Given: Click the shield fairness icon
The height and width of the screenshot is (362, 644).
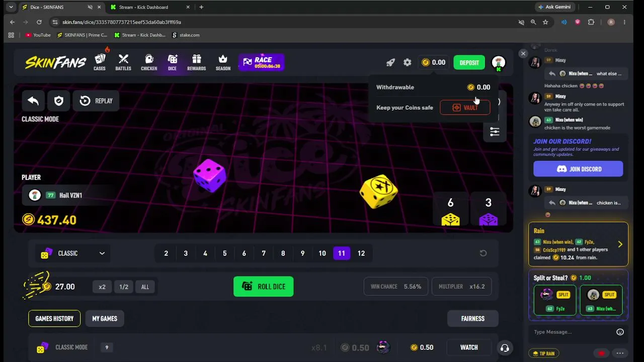Looking at the screenshot, I should point(59,101).
